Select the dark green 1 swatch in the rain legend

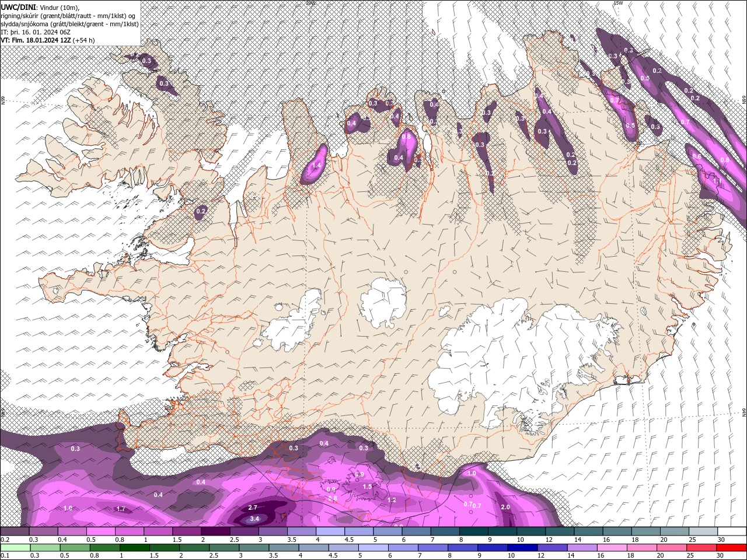(134, 548)
